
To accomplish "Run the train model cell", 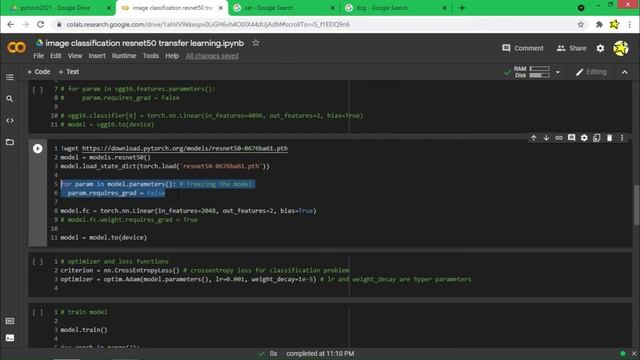I will click(x=38, y=312).
